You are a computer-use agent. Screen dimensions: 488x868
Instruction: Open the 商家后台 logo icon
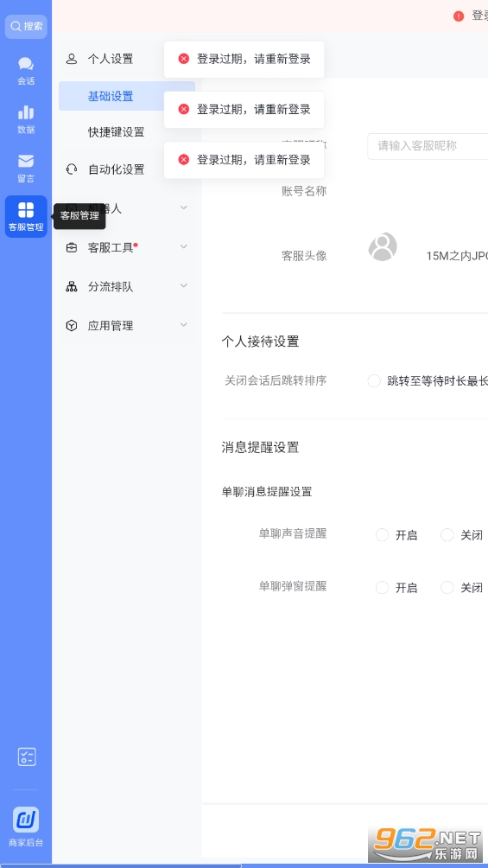tap(26, 820)
